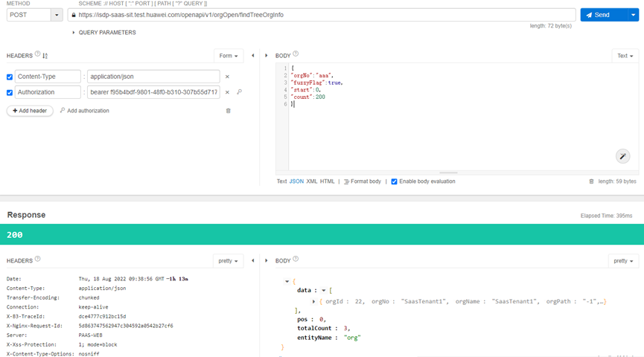Click the magic wand icon in body editor

pyautogui.click(x=622, y=156)
